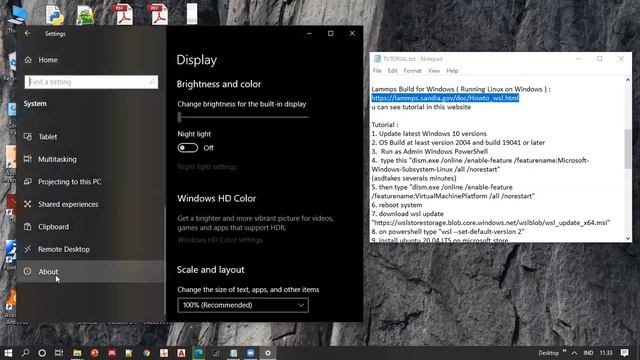Open Cortana circle on taskbar
640x360 pixels.
click(x=42, y=353)
